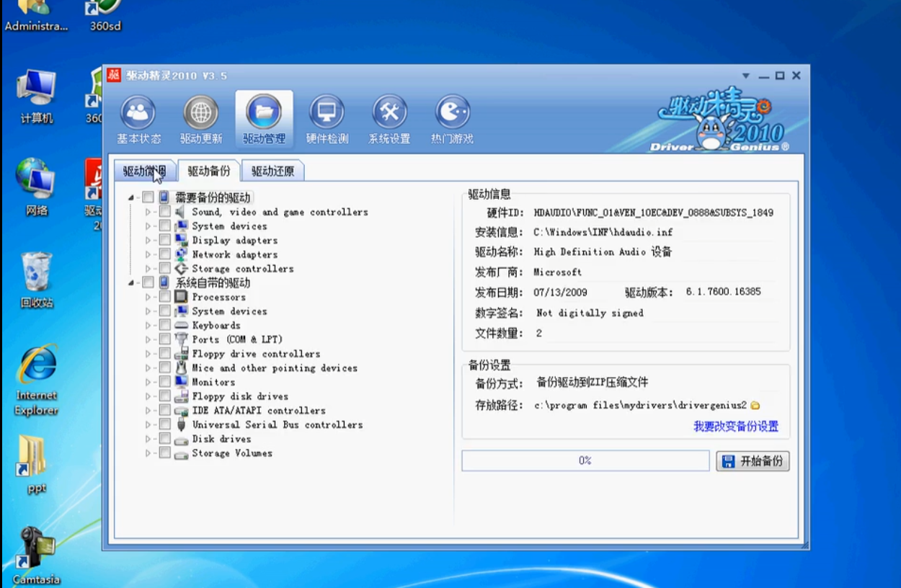Click the Mice and other pointing devices icon

(180, 367)
